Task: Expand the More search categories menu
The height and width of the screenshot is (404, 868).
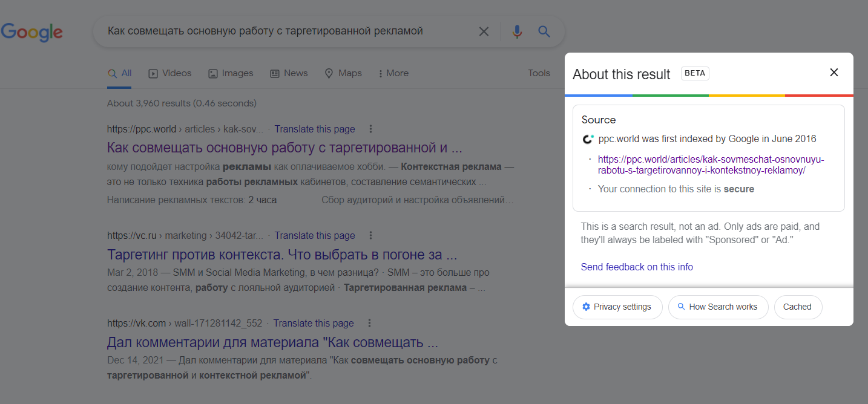Action: 393,73
